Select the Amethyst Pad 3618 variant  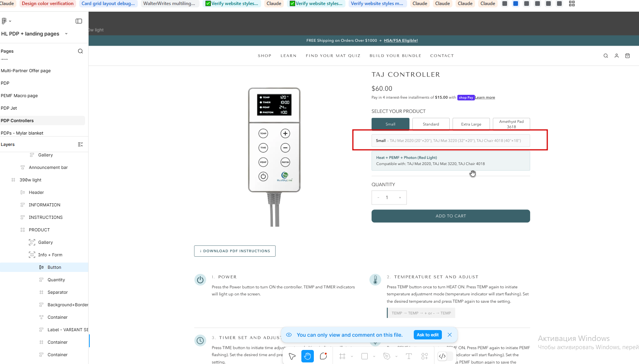tap(511, 124)
